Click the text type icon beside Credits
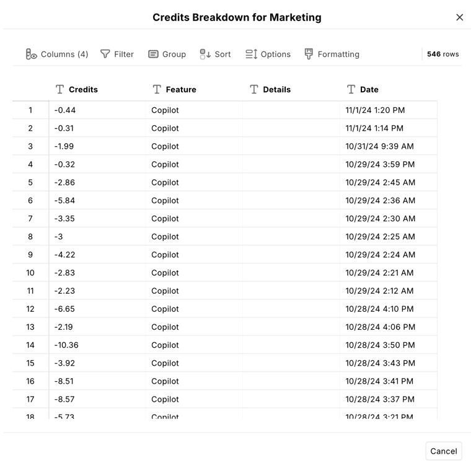476x476 pixels. pyautogui.click(x=59, y=89)
